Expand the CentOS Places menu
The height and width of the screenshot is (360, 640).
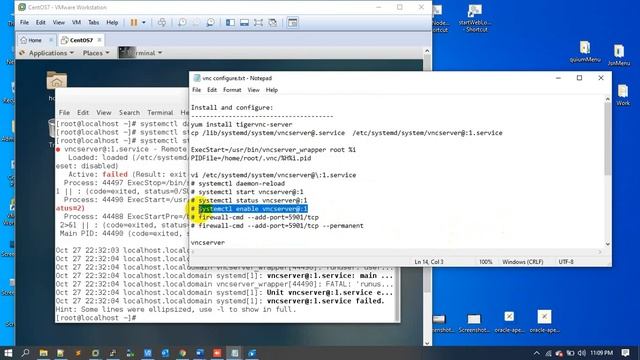tap(96, 53)
